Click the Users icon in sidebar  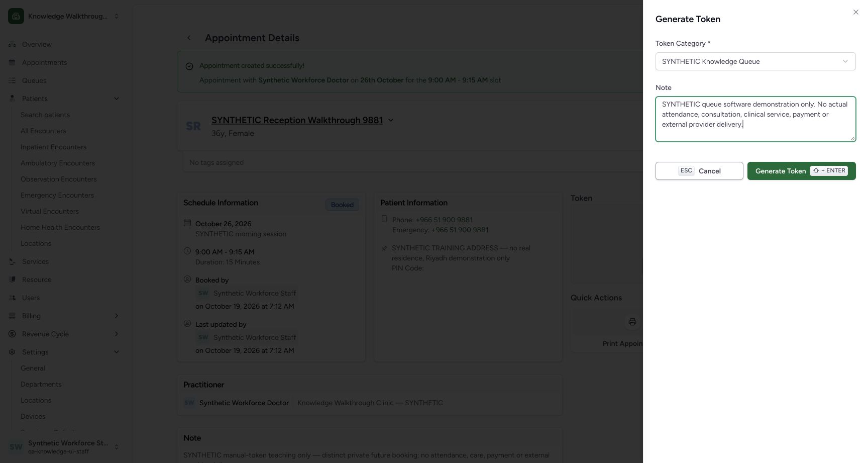pos(12,298)
